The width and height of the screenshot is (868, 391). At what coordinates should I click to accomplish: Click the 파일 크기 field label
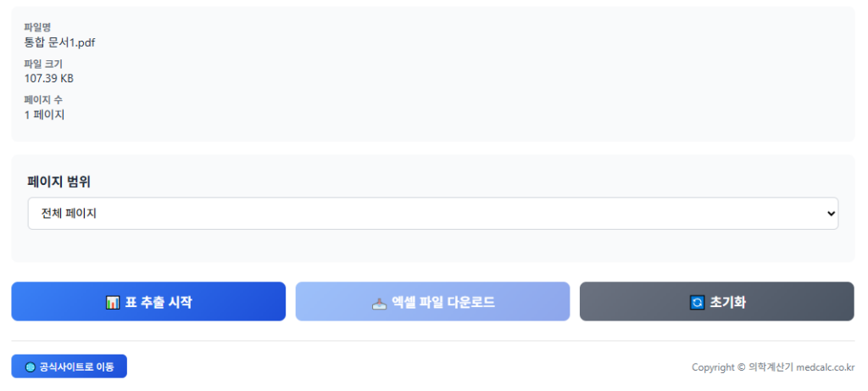[43, 64]
